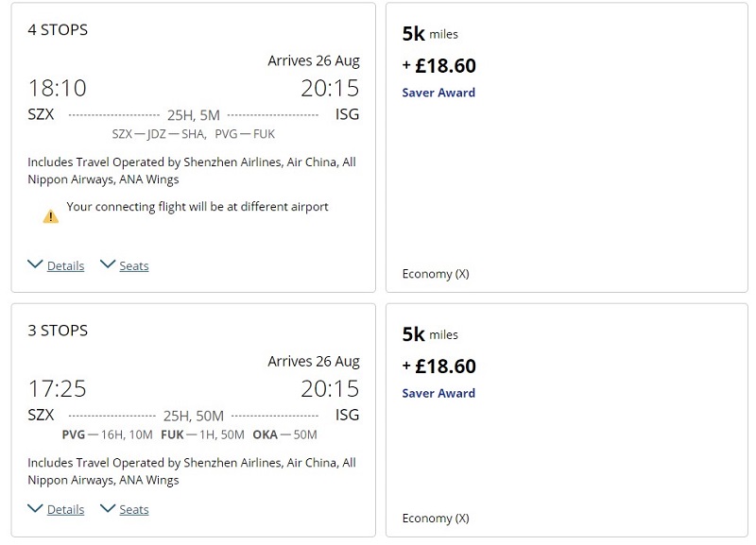The width and height of the screenshot is (756, 545).
Task: Open Seats link on 18:10 departure flight
Action: click(134, 266)
